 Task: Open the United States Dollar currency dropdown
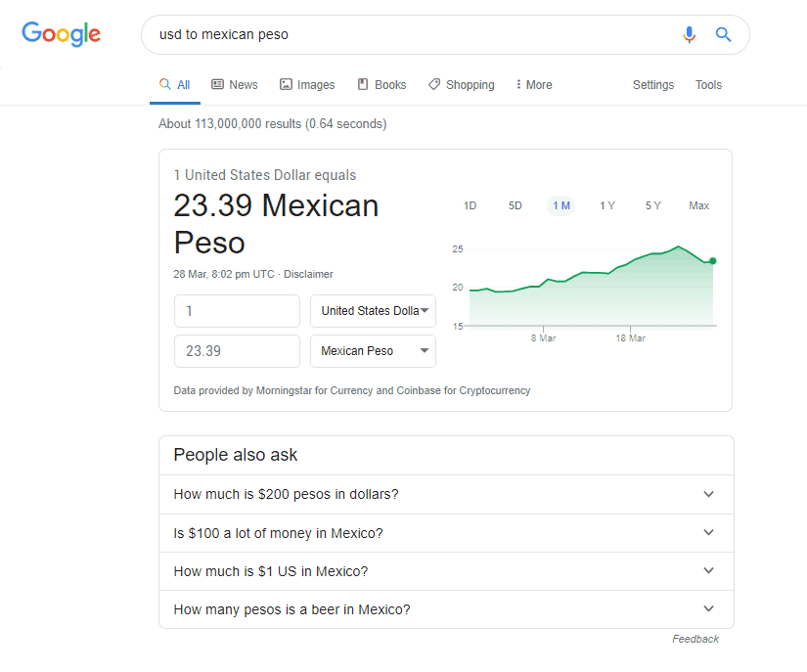[x=374, y=311]
